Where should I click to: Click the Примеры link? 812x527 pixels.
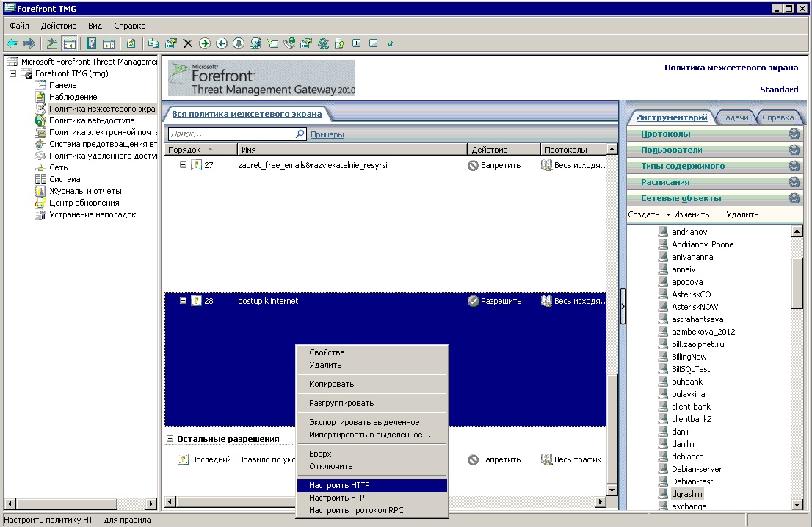(327, 134)
